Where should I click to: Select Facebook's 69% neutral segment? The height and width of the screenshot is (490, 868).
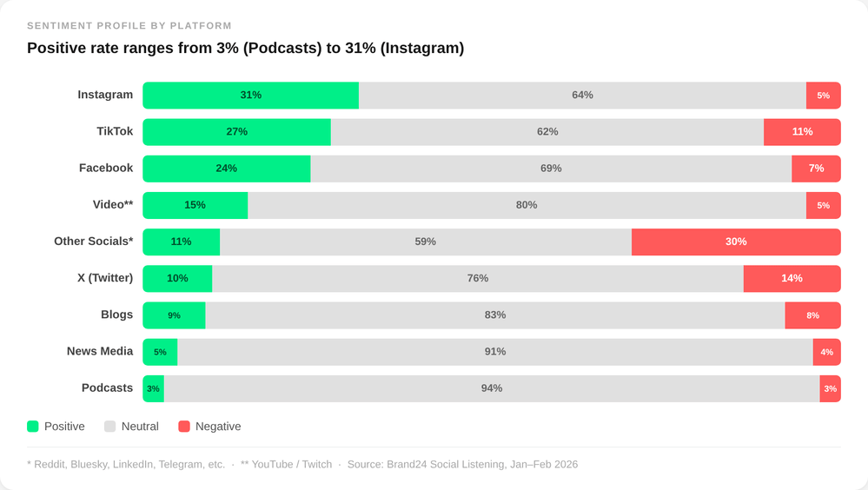point(551,169)
